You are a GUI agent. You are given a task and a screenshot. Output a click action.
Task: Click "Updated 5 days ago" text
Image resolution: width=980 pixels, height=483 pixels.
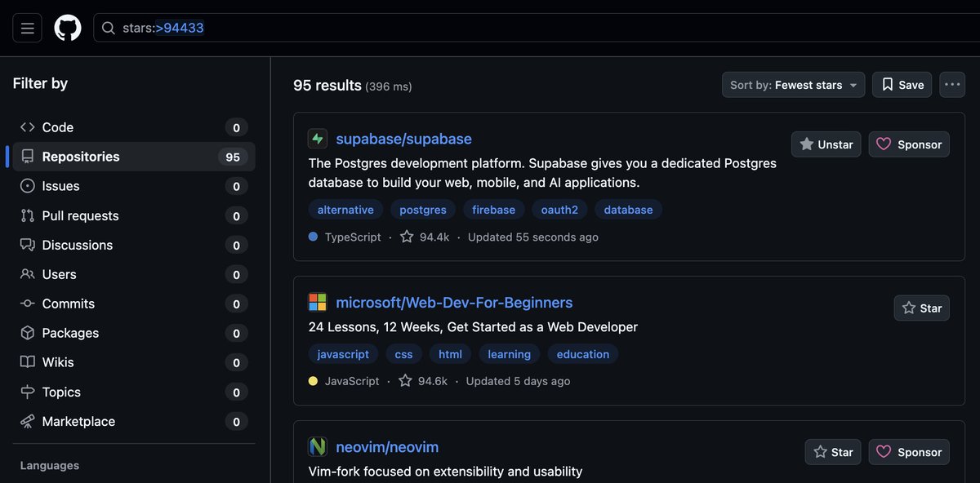pos(519,381)
